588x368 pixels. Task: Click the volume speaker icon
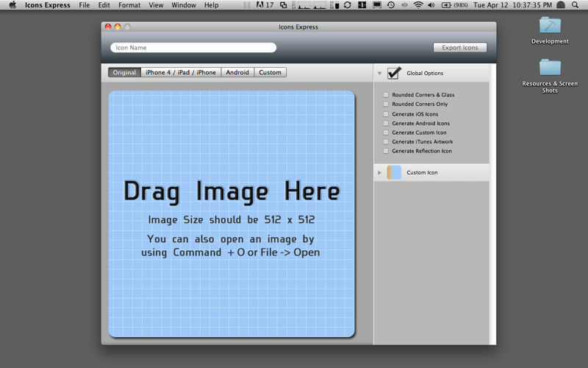[431, 5]
